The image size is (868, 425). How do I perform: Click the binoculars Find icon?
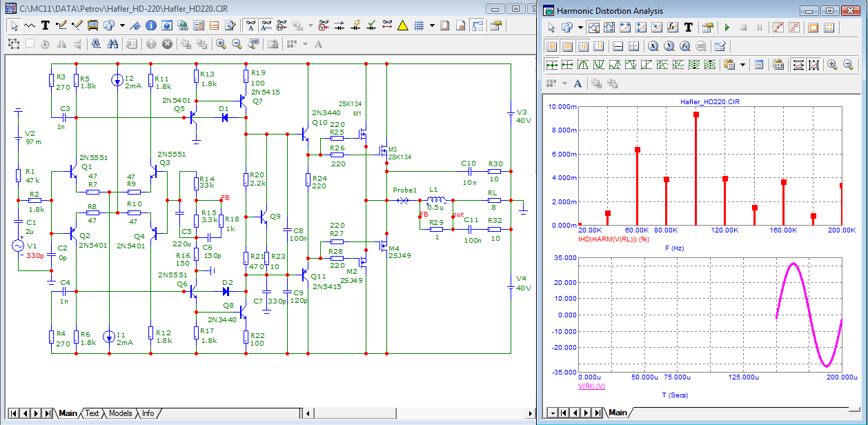(96, 43)
